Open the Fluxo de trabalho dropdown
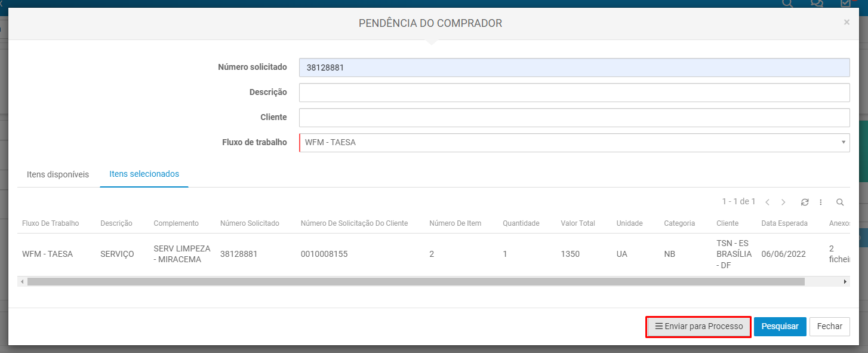This screenshot has height=353, width=868. tap(575, 142)
